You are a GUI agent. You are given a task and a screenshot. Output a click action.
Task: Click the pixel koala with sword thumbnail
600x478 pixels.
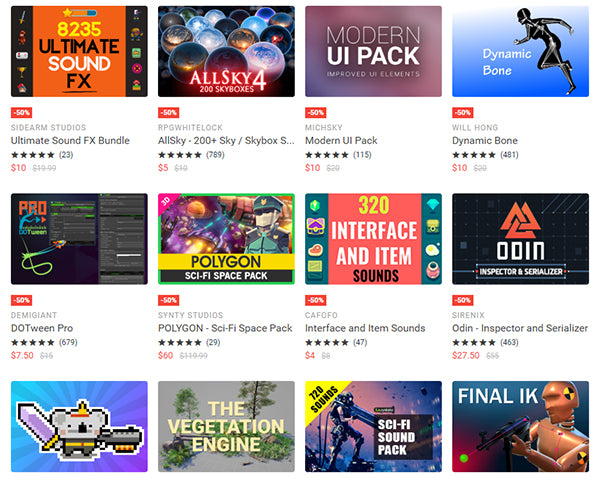[79, 426]
